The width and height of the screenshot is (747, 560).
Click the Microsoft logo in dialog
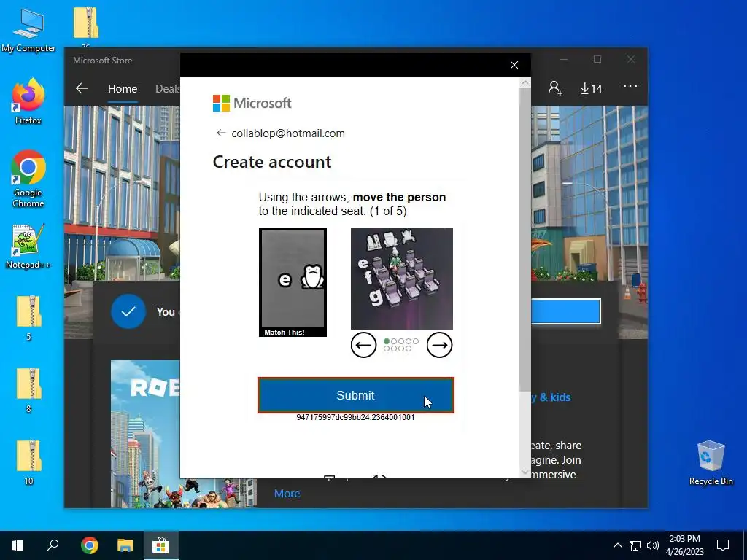coord(252,103)
